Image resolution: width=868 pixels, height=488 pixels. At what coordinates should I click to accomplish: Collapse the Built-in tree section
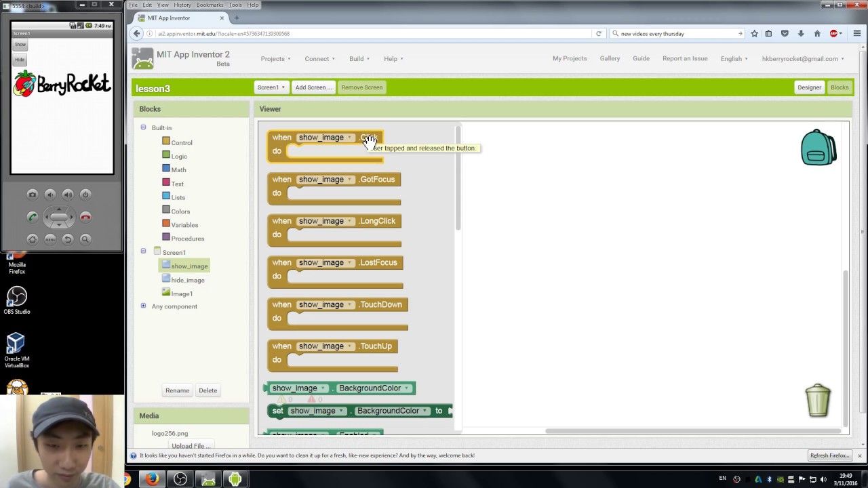[x=143, y=127]
